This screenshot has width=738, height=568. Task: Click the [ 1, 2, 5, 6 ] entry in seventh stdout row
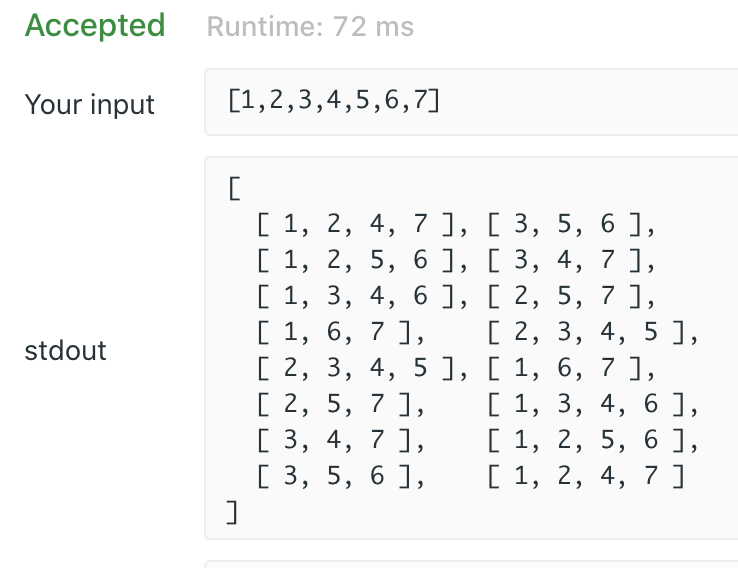586,440
